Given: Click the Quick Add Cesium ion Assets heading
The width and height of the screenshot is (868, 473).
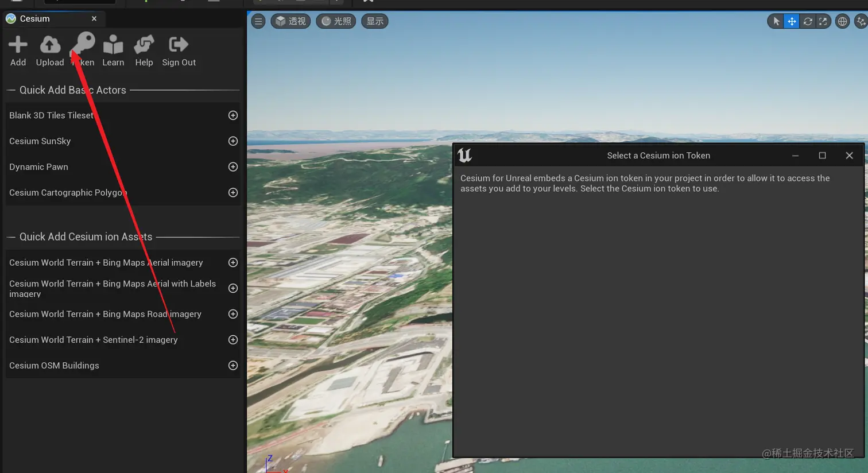Looking at the screenshot, I should click(x=86, y=236).
